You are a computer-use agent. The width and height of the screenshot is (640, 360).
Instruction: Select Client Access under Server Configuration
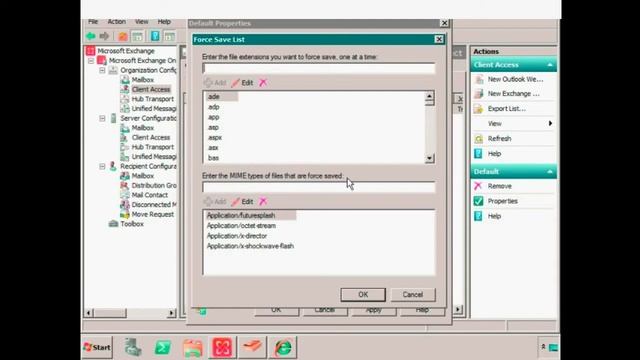click(x=151, y=138)
